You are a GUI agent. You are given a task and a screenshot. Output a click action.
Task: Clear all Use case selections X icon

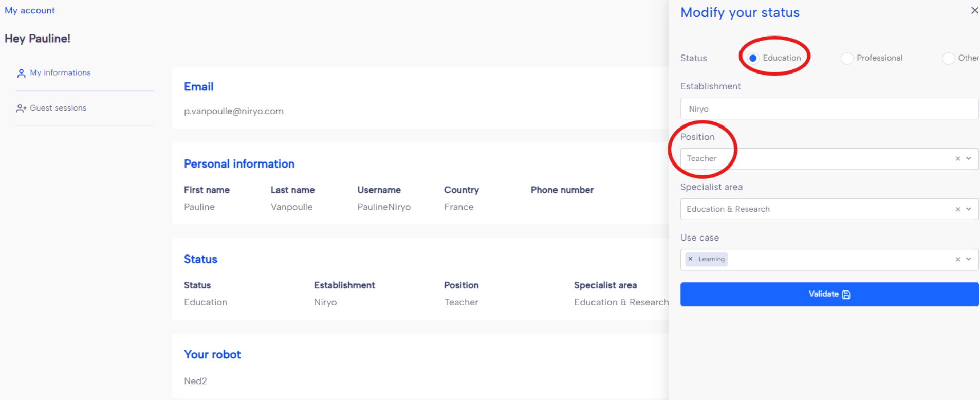958,260
